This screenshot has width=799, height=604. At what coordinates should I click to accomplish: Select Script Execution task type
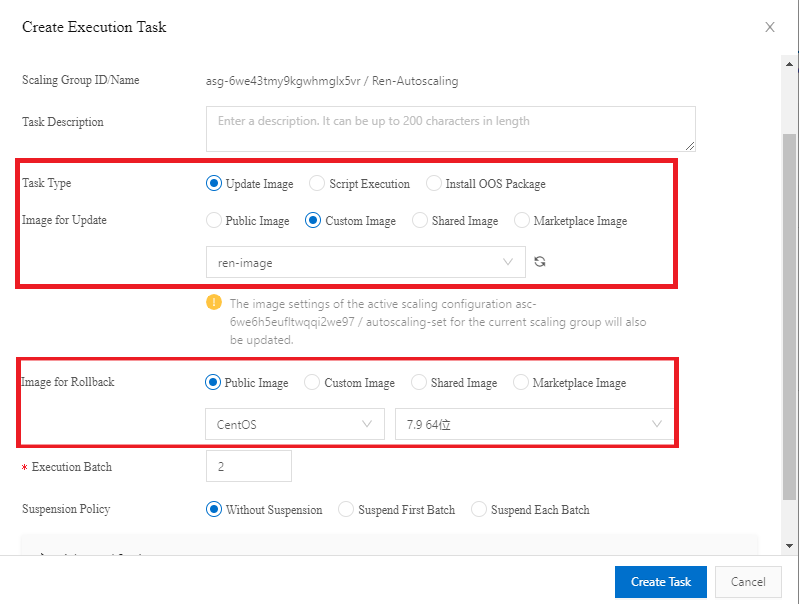coord(317,184)
